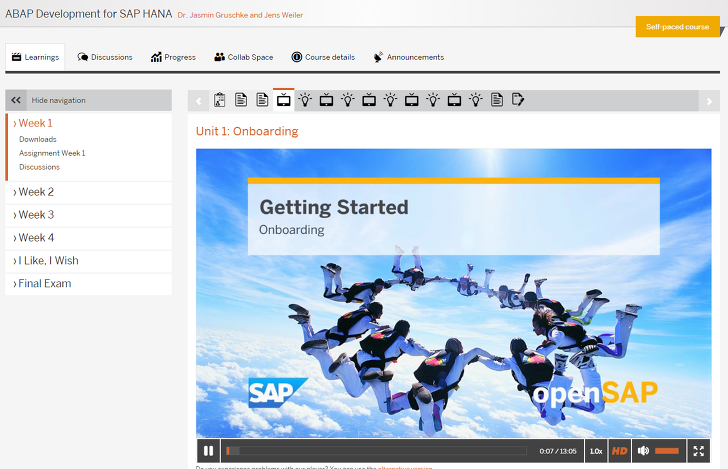Adjust the orange volume slider
Screen dimensions: 728x469
tap(667, 451)
